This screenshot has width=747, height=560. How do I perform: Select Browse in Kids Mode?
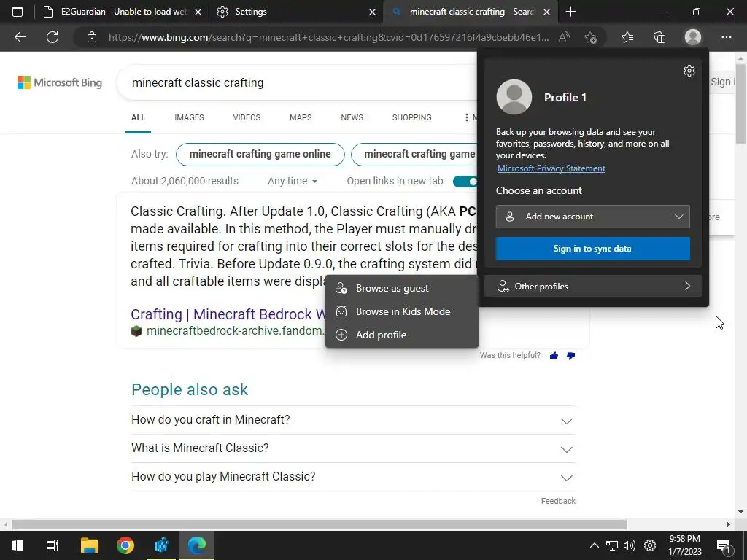pyautogui.click(x=402, y=311)
